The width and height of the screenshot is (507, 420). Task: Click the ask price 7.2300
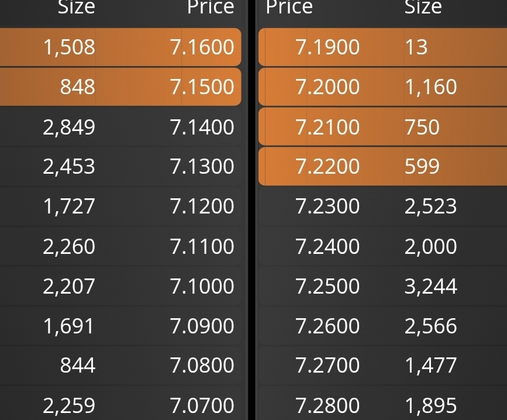point(327,206)
